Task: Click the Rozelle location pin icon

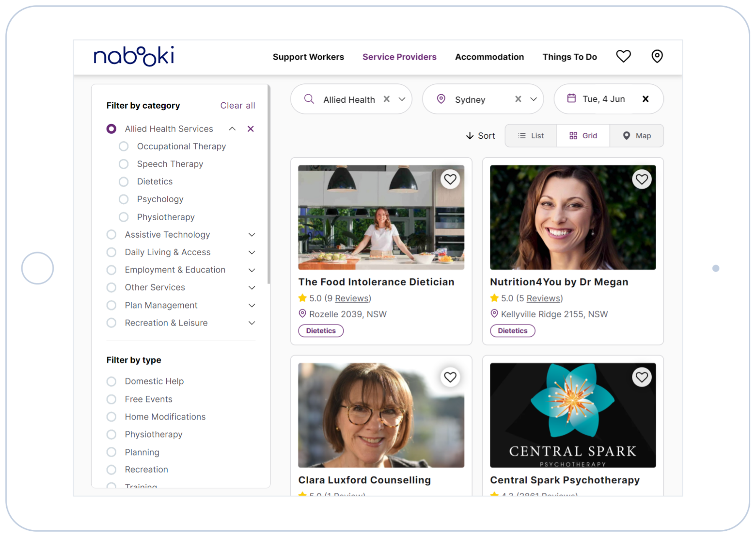Action: tap(302, 314)
